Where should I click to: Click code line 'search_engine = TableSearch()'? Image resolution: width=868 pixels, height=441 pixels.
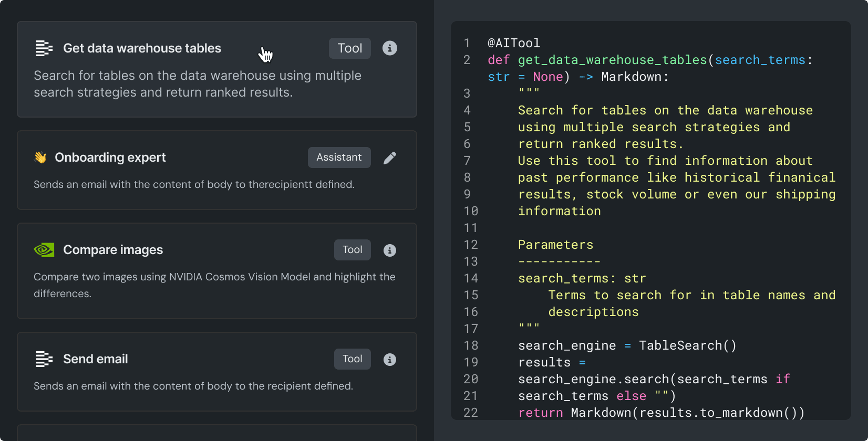627,345
